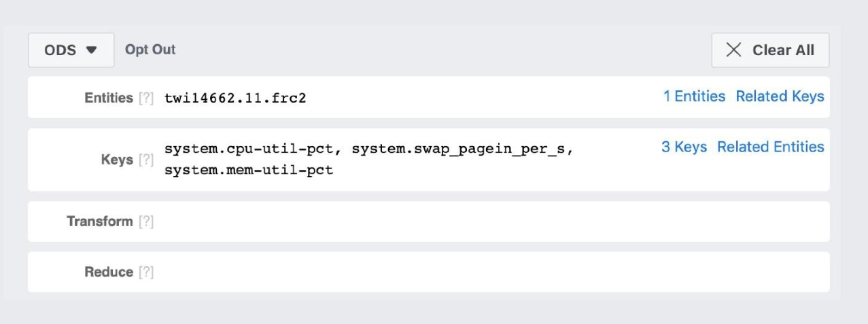Click the entity twi14662.11.frc2 text
This screenshot has width=868, height=324.
click(x=236, y=98)
